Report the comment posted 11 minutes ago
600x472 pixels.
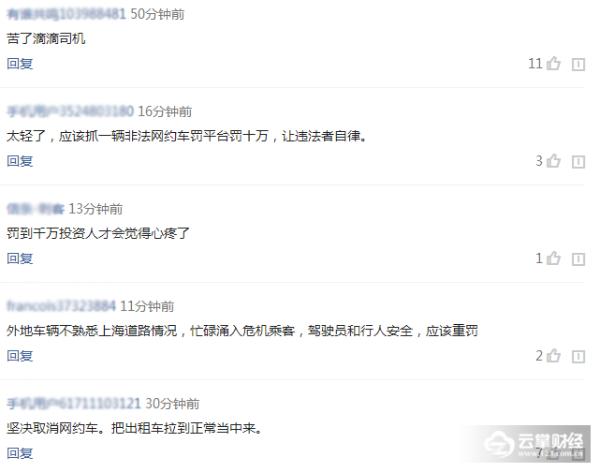[x=578, y=357]
